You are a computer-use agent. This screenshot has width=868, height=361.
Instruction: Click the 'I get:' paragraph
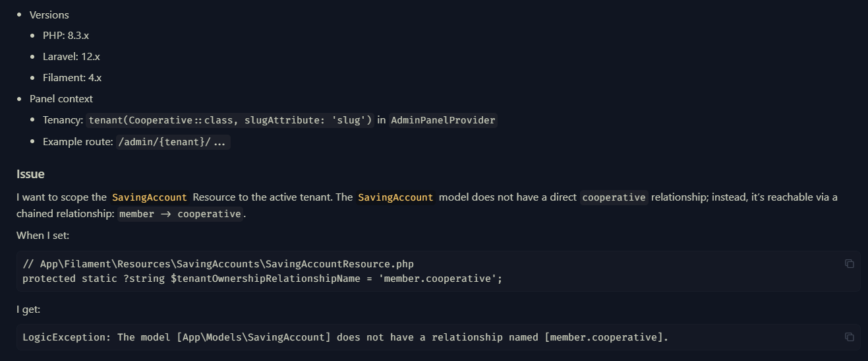pos(28,310)
